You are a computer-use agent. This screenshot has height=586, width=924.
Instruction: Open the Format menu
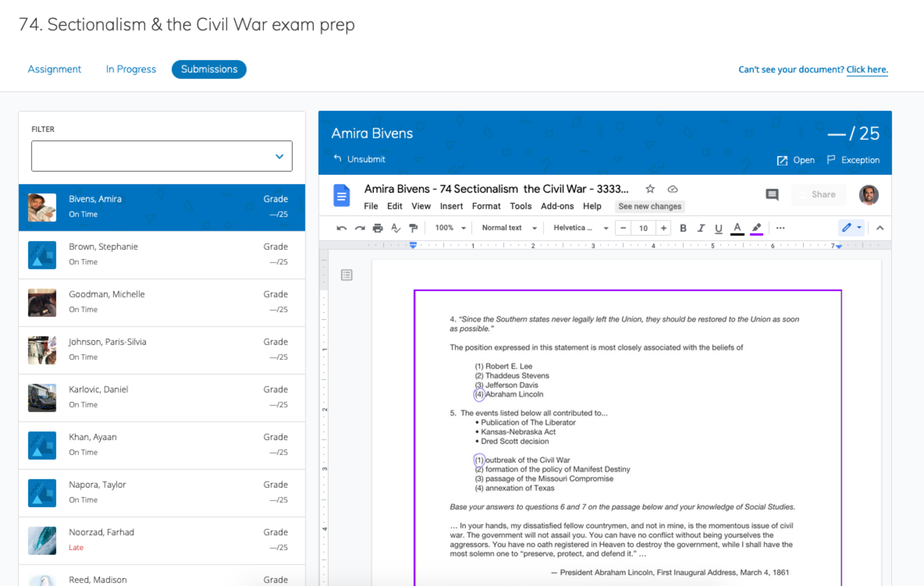pyautogui.click(x=486, y=206)
